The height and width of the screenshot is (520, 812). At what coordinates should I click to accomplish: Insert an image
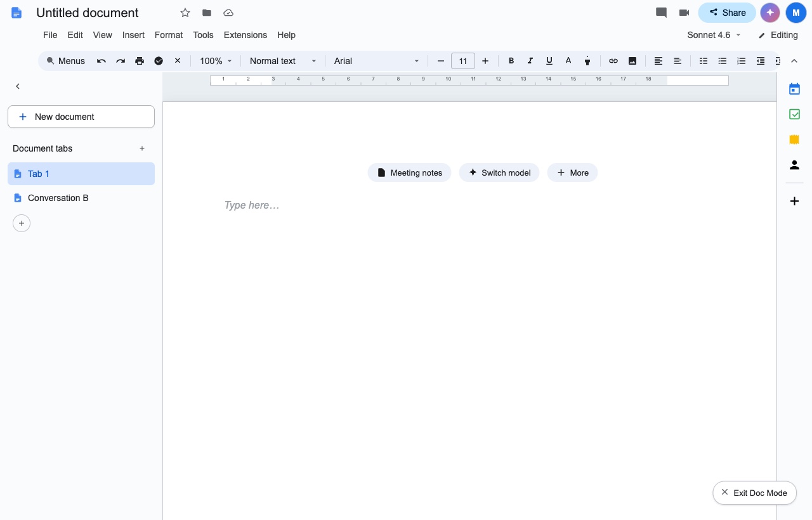click(x=632, y=61)
